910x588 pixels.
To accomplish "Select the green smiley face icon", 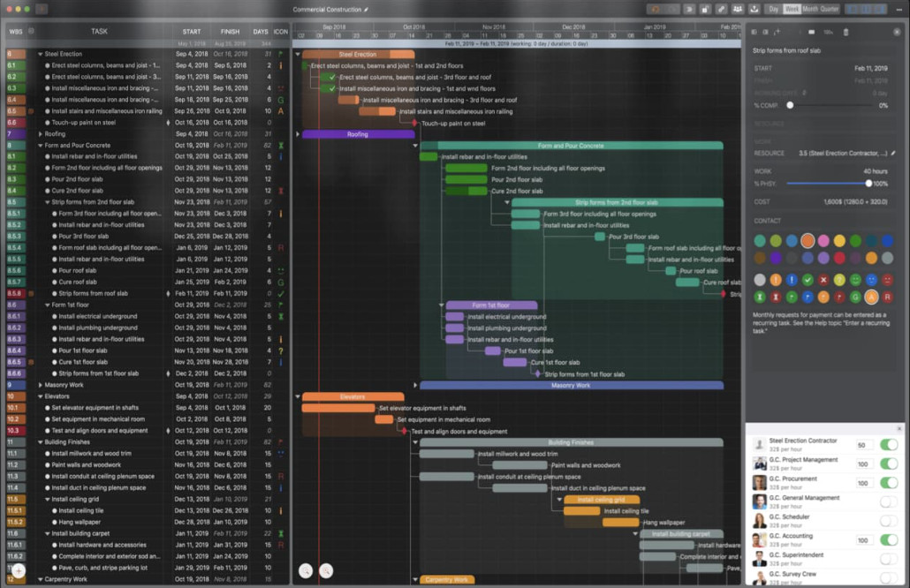I will click(x=855, y=280).
